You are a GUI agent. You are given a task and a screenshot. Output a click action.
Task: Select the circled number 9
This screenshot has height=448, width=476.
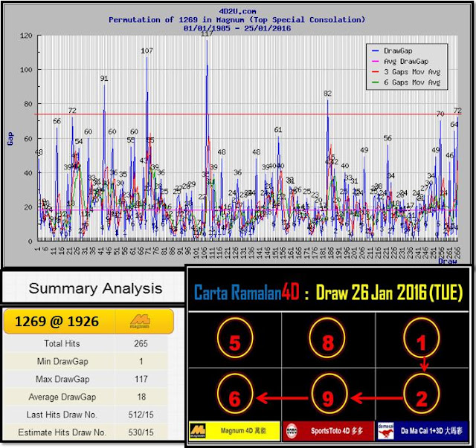click(x=329, y=395)
